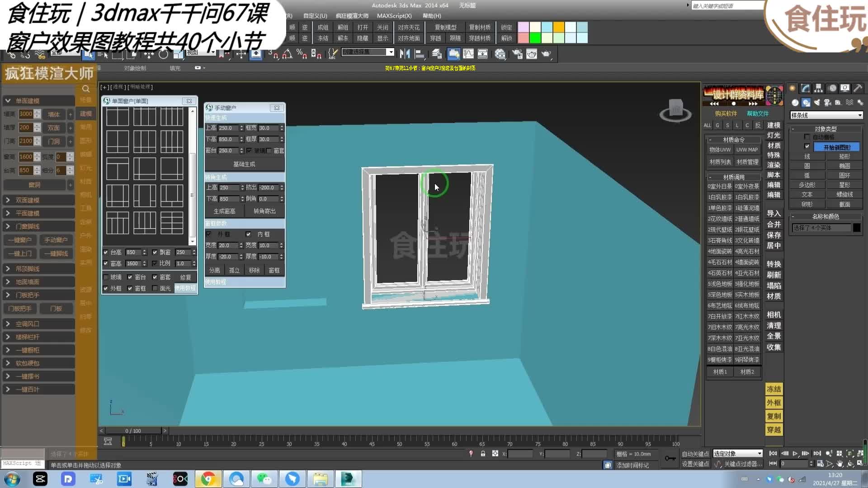
Task: Open Select by Name in the toolbar
Action: coord(102,54)
